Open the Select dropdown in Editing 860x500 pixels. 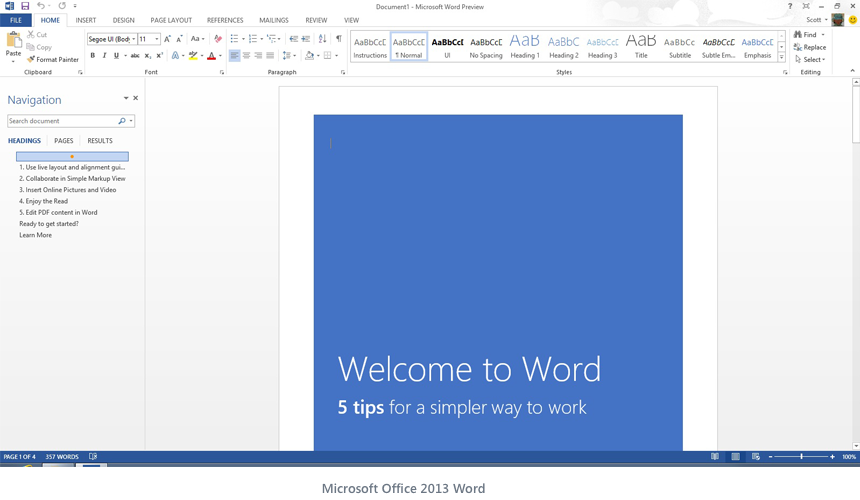click(x=810, y=59)
